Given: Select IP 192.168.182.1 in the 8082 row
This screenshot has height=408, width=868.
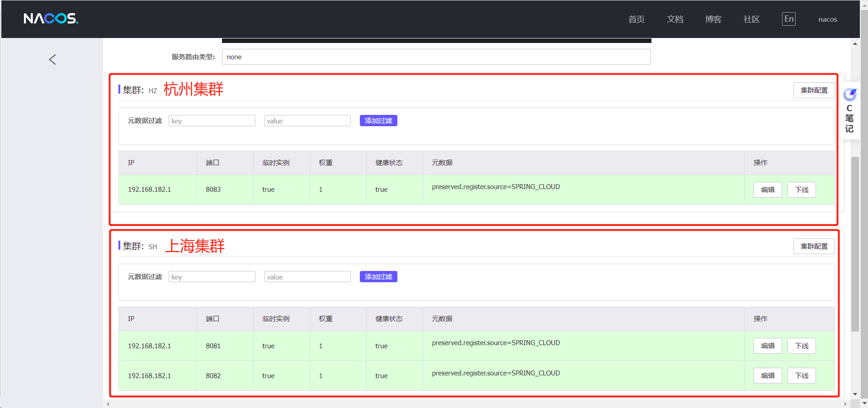Looking at the screenshot, I should [x=150, y=376].
